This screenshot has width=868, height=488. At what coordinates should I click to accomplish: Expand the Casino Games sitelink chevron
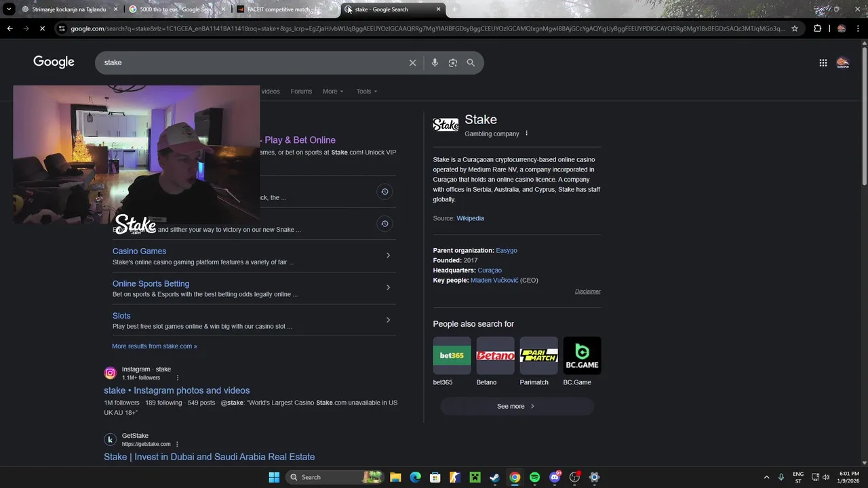[x=388, y=256]
